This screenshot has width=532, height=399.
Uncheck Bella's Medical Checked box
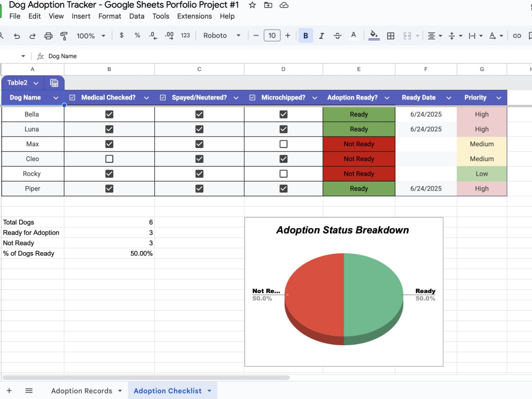(x=109, y=114)
